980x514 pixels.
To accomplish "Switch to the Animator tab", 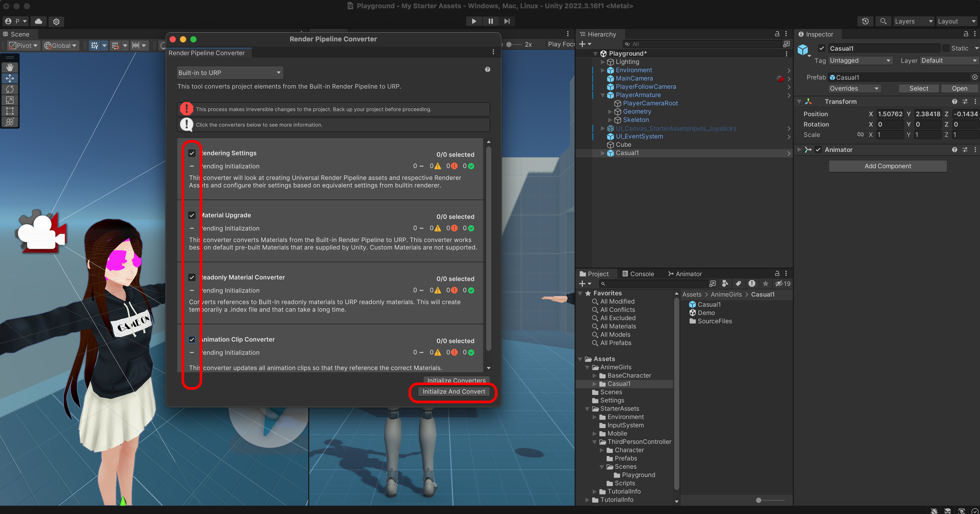I will pyautogui.click(x=685, y=274).
